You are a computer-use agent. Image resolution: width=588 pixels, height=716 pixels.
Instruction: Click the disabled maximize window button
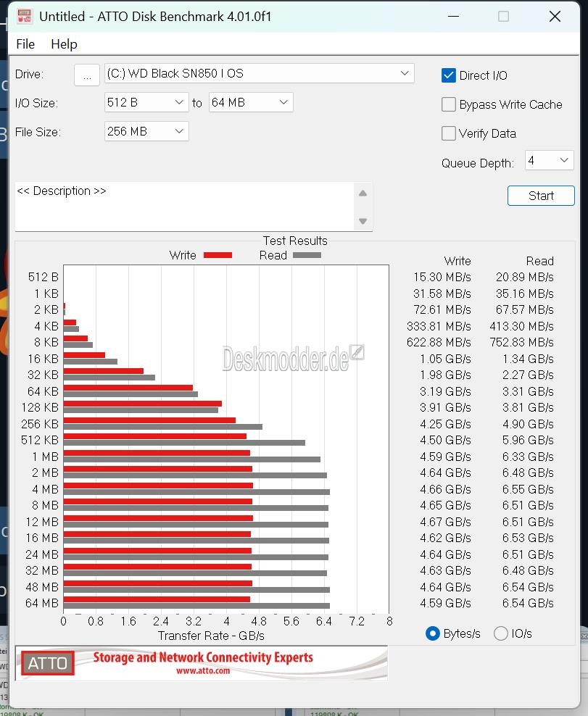coord(503,17)
